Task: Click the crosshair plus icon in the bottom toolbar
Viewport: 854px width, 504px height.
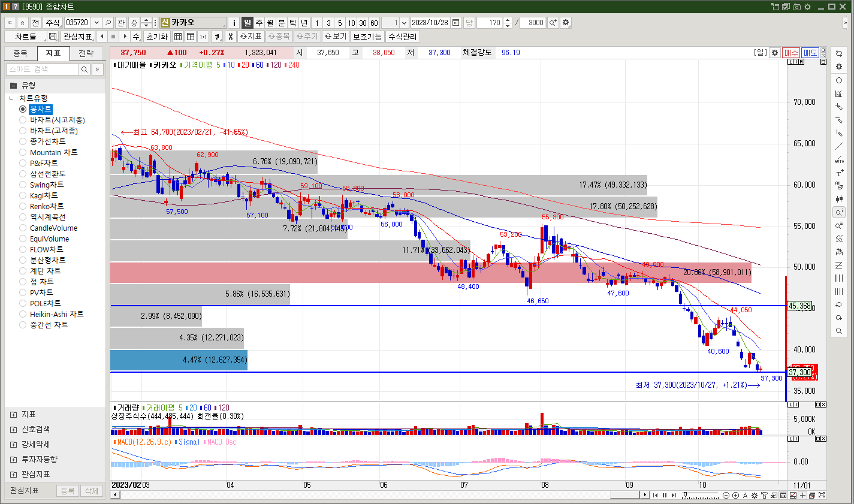Action: point(802,495)
